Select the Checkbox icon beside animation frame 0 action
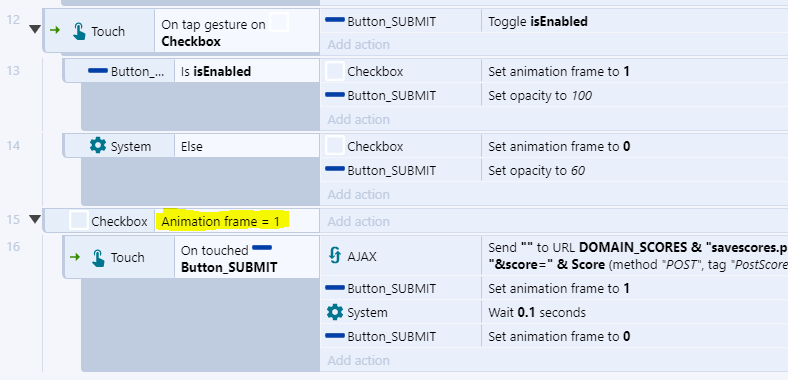Image resolution: width=788 pixels, height=380 pixels. click(x=335, y=146)
